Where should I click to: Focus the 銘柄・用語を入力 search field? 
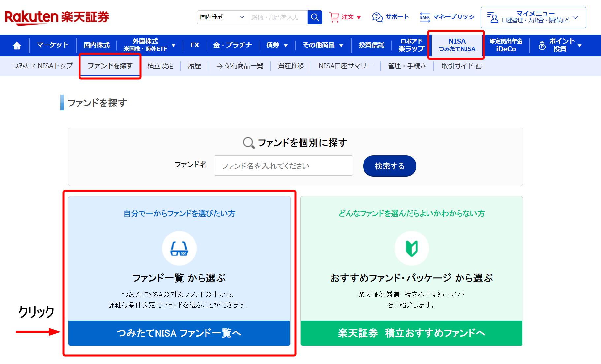278,17
